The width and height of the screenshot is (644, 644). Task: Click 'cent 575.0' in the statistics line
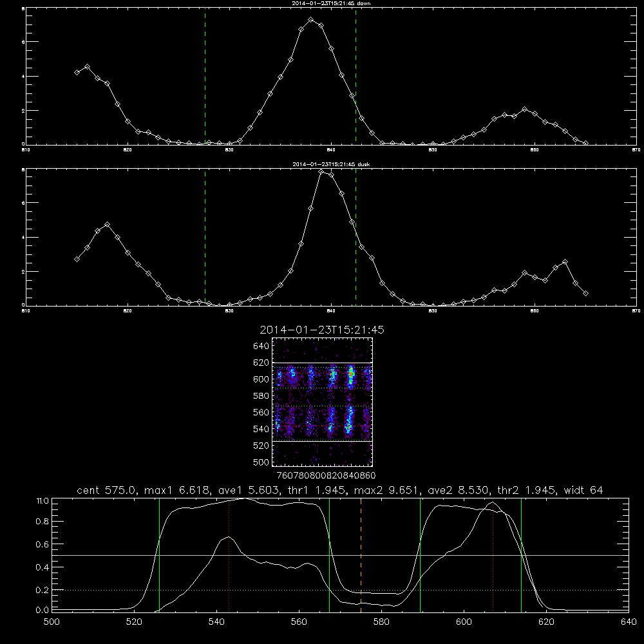point(107,490)
